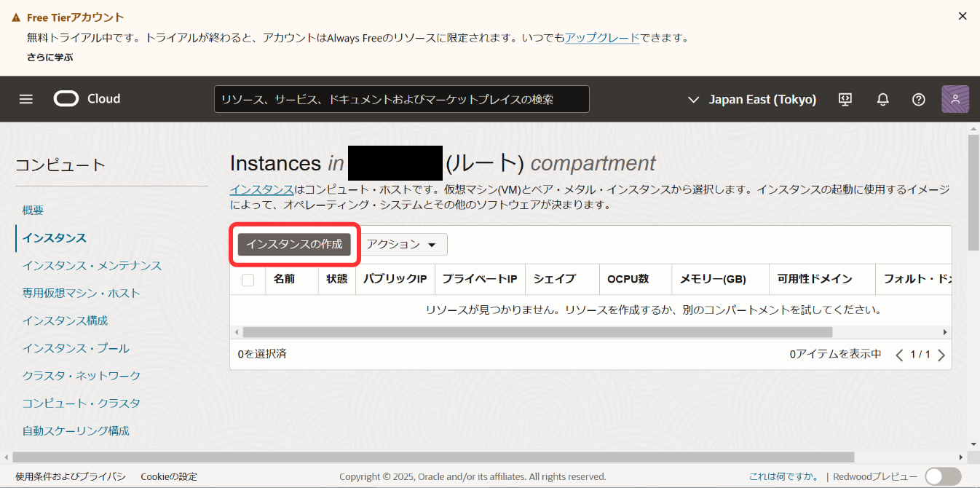Open the notifications bell
Image resolution: width=980 pixels, height=488 pixels.
(x=883, y=99)
